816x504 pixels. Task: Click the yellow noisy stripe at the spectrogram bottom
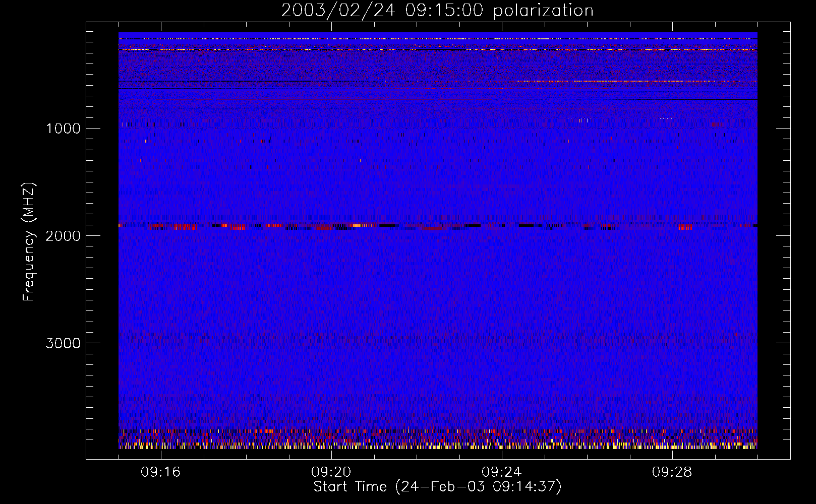437,446
